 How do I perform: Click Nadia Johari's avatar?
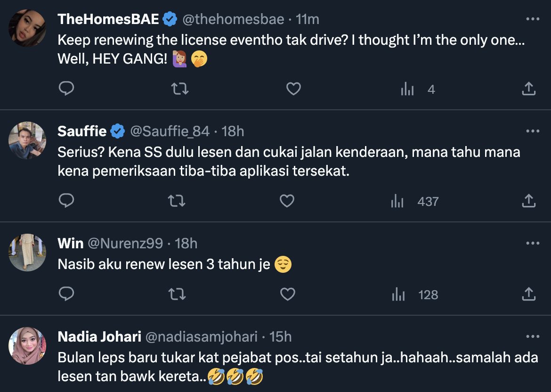[28, 346]
